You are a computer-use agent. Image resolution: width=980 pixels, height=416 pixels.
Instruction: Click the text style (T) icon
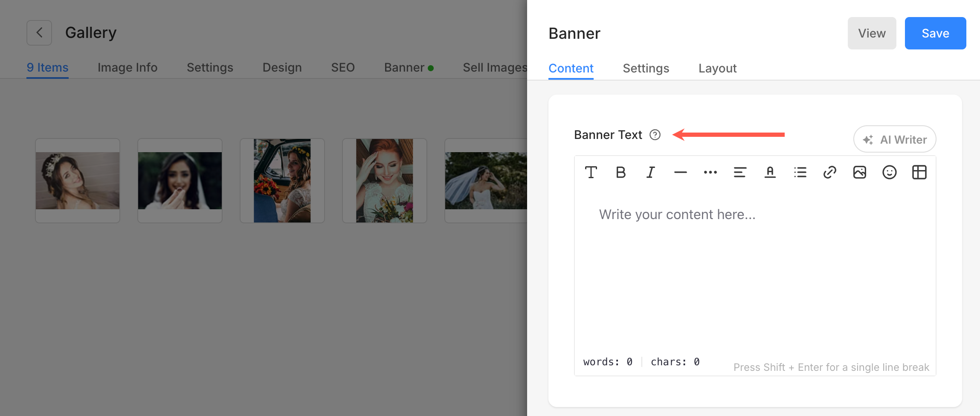tap(591, 173)
